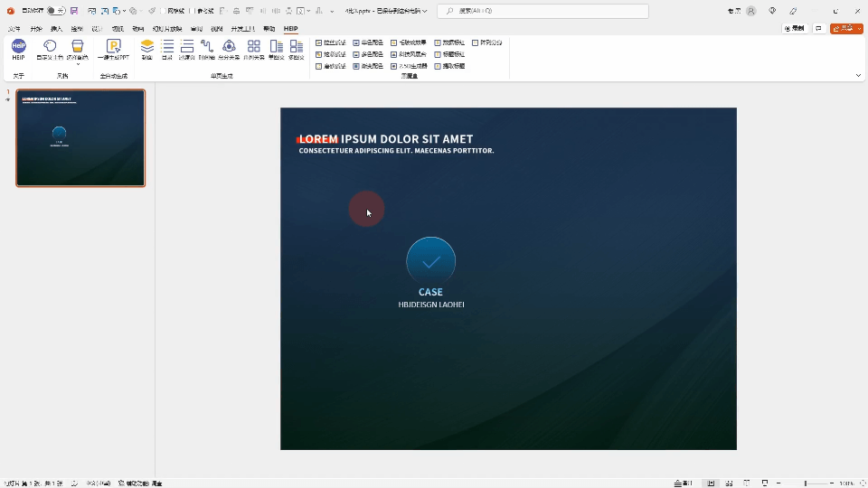Switch to Slide Sorter view in the status bar
The image size is (868, 488).
729,483
